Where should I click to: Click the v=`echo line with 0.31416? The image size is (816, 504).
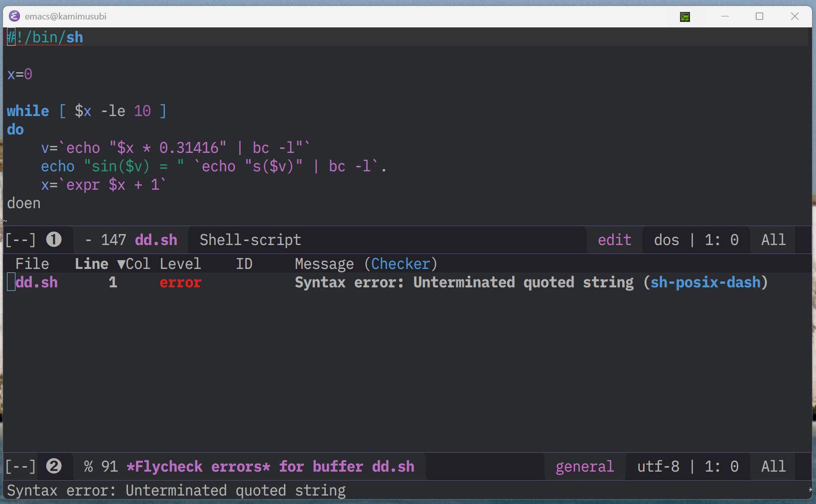point(175,148)
